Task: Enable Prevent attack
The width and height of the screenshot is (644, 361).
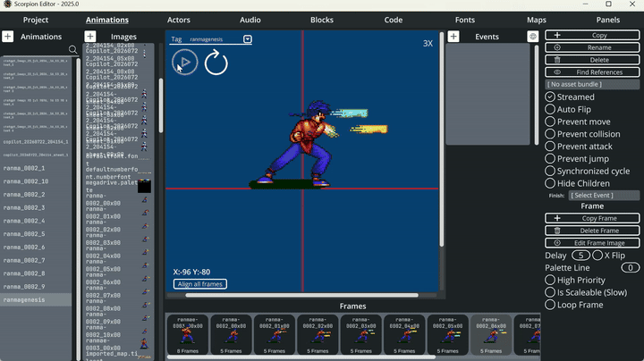Action: click(x=550, y=146)
